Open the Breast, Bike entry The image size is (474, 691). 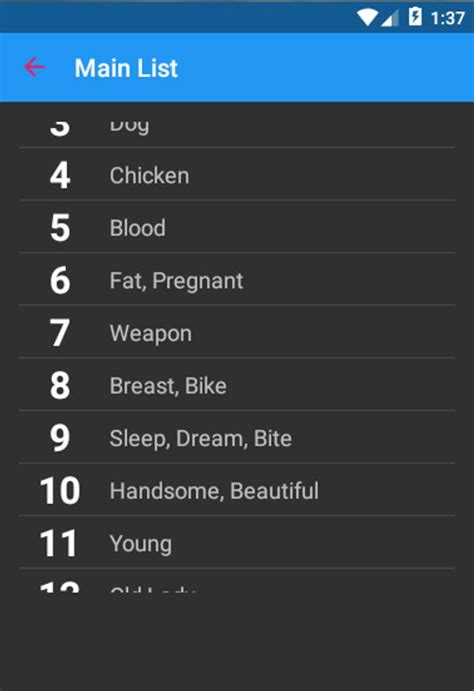(237, 384)
